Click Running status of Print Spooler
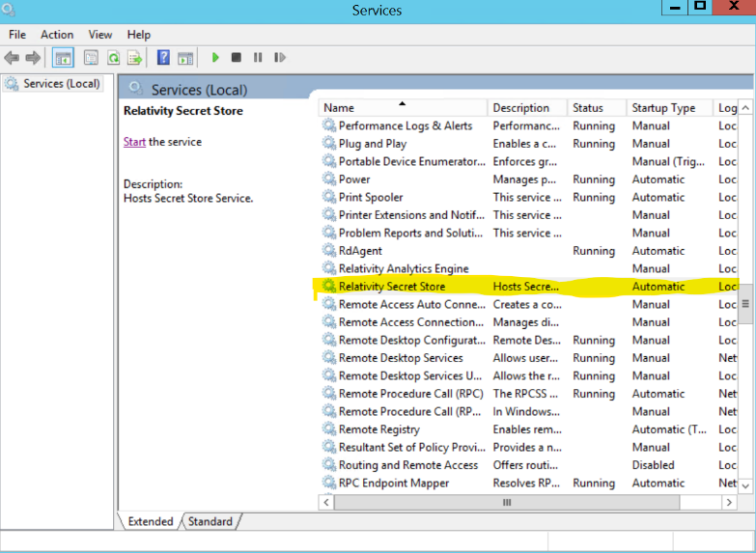This screenshot has width=756, height=553. tap(594, 197)
